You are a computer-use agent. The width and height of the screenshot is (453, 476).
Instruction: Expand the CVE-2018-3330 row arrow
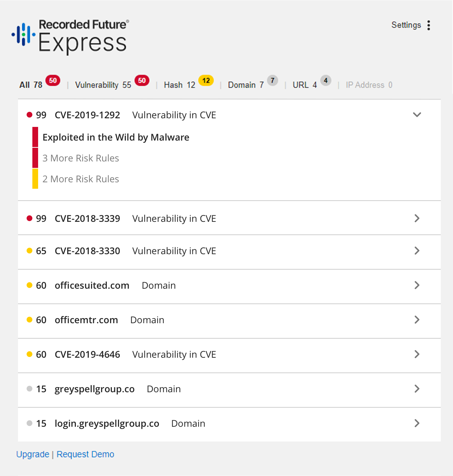coord(417,251)
